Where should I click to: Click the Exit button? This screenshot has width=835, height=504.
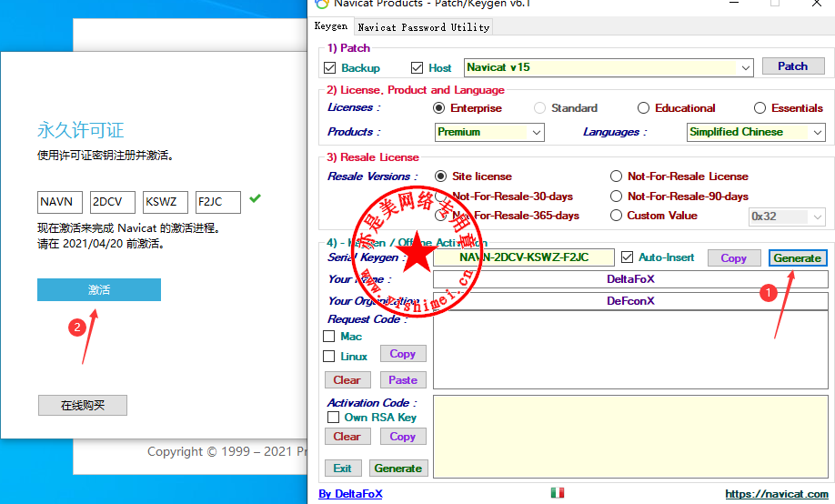pos(343,469)
